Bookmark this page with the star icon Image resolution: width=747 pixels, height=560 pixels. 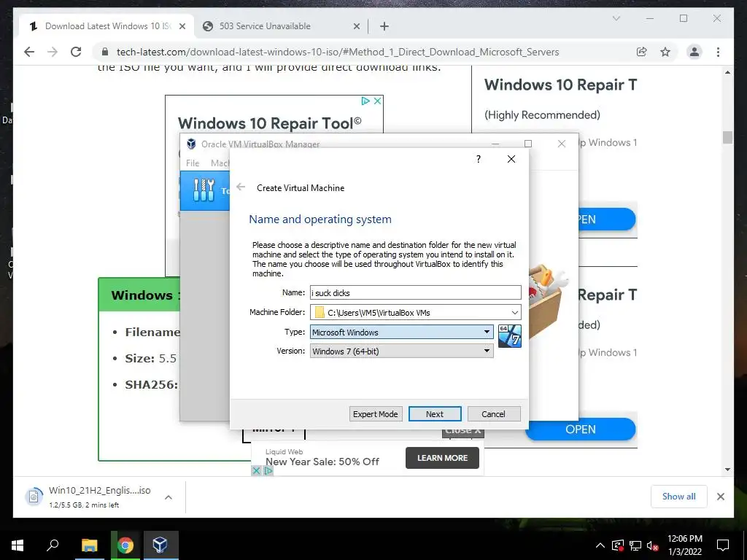665,52
